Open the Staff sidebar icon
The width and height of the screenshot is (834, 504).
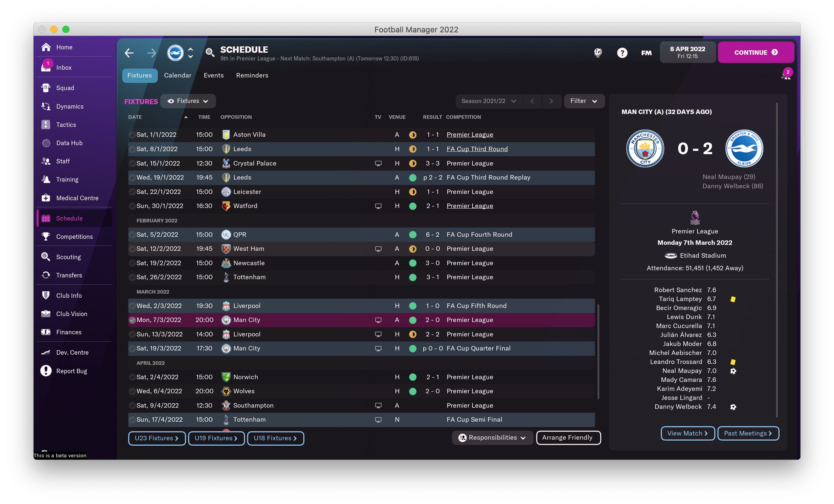click(46, 161)
